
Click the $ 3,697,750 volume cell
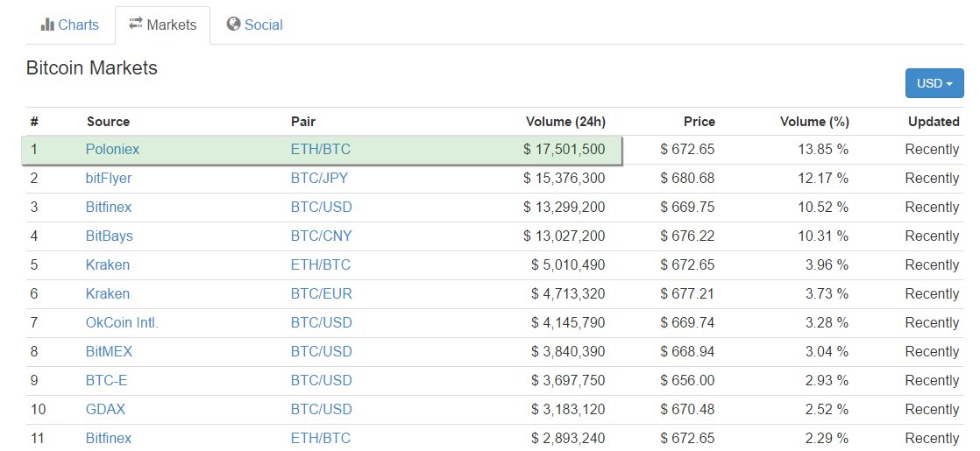pyautogui.click(x=568, y=380)
